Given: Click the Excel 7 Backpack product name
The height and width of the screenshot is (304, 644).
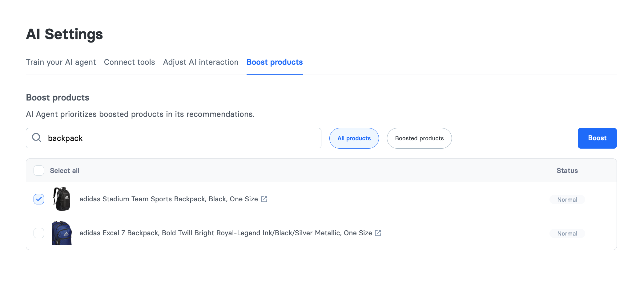Looking at the screenshot, I should [226, 233].
